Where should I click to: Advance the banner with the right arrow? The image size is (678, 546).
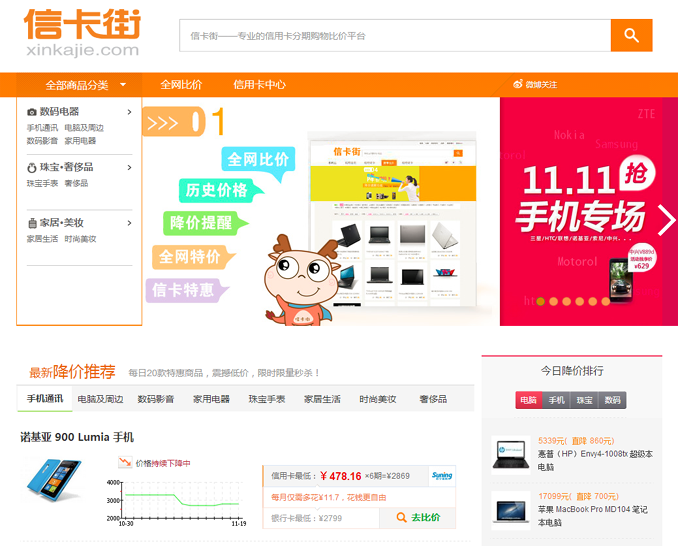(x=666, y=220)
